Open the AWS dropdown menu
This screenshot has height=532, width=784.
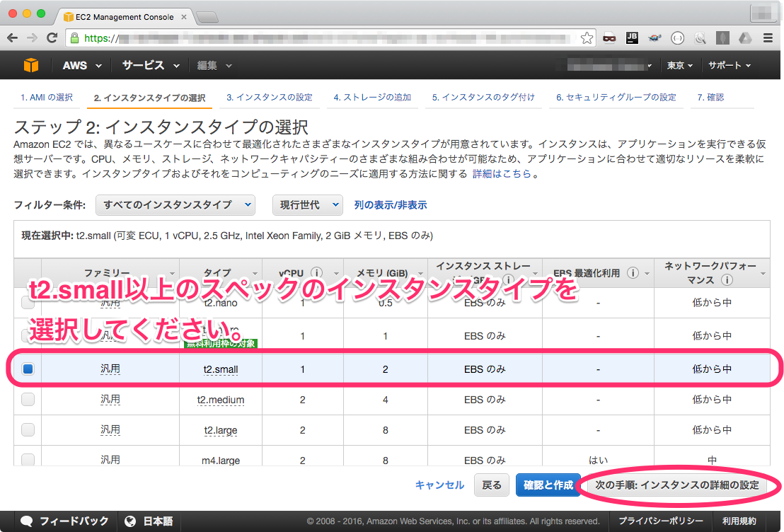[x=82, y=66]
